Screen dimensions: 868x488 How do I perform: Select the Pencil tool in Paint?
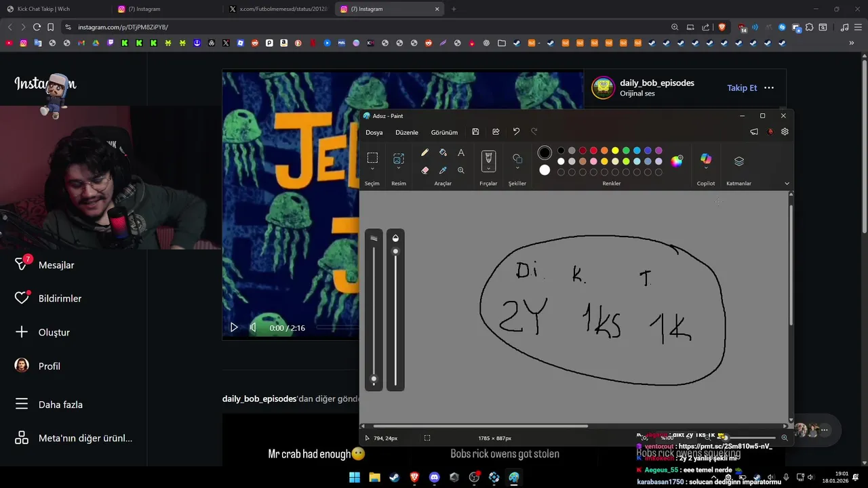click(425, 152)
